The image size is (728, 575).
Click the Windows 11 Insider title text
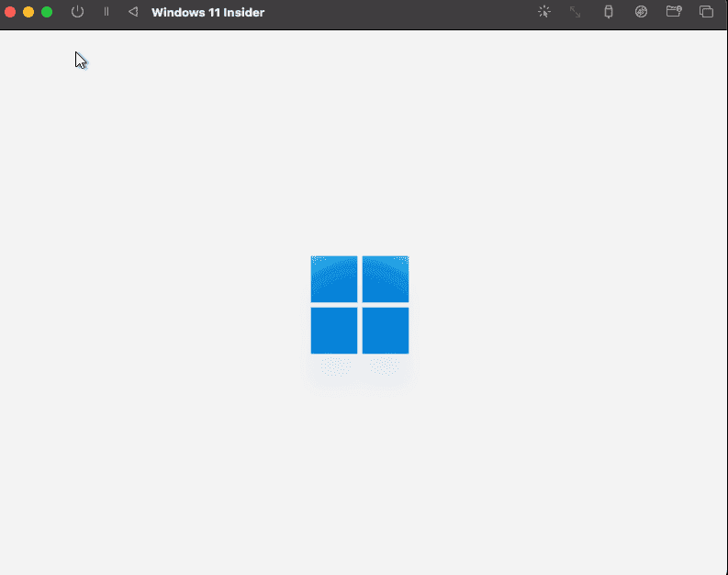(208, 12)
